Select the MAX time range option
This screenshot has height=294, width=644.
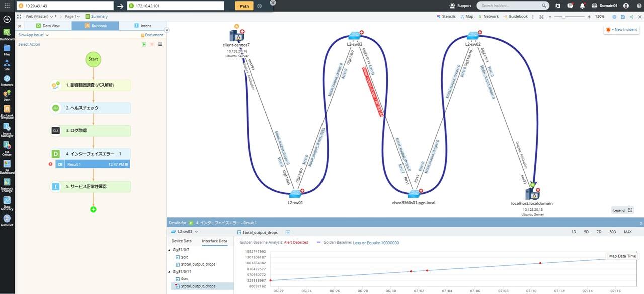pos(627,232)
